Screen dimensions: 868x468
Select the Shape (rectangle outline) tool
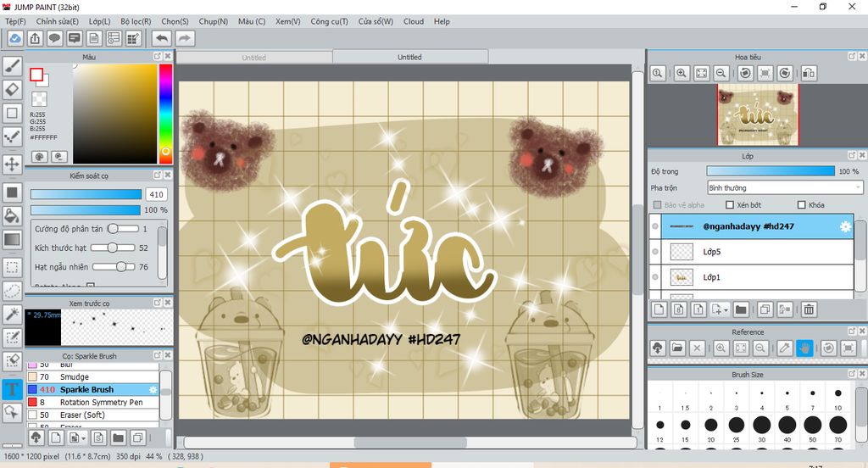[12, 113]
